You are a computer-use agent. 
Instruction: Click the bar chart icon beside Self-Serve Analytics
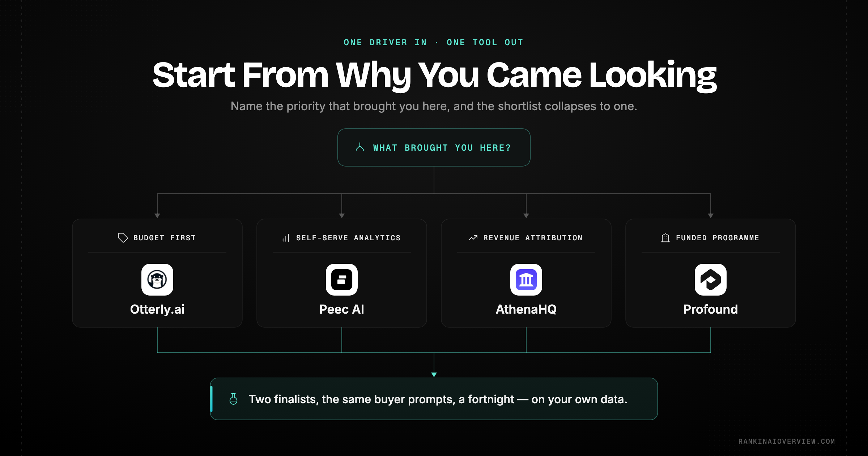286,238
